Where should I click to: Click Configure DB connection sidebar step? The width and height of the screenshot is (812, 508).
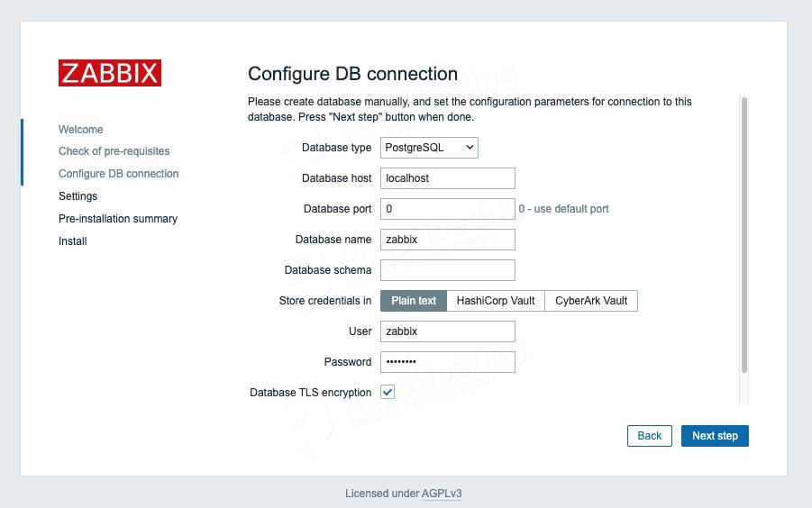(x=119, y=174)
